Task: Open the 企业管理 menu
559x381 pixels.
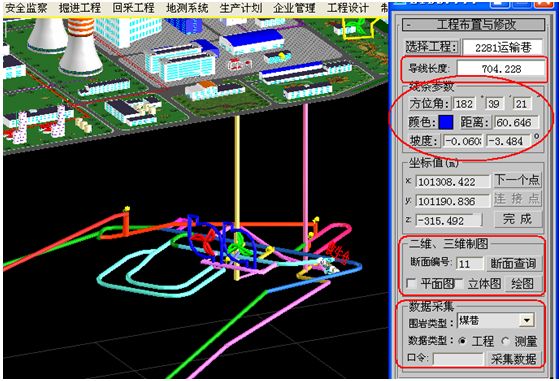Action: pos(294,8)
